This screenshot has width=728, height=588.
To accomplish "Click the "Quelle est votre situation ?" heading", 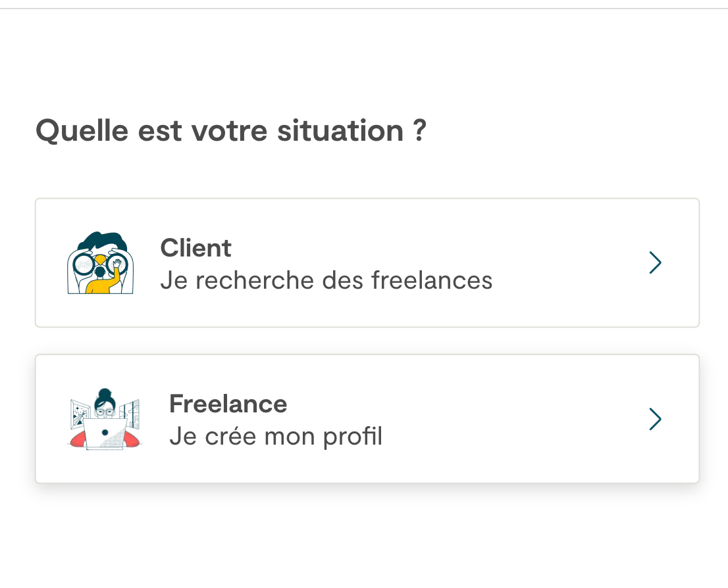I will coord(231,130).
